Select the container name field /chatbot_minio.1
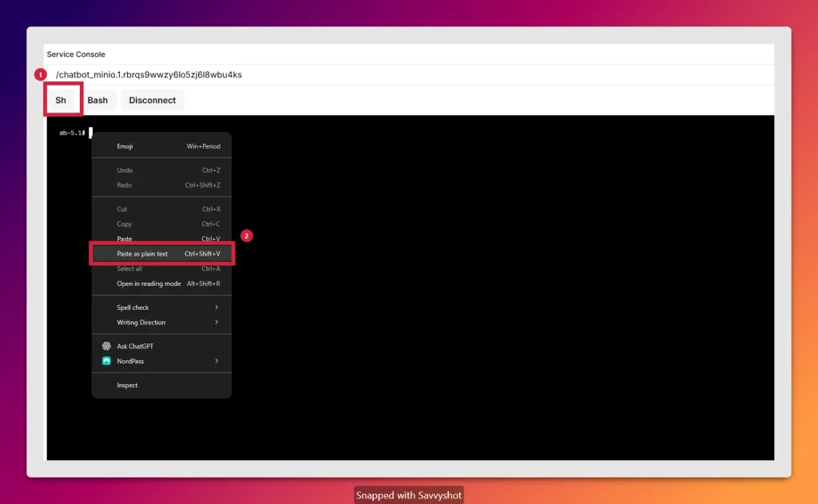Screen dimensions: 818x504 point(410,74)
